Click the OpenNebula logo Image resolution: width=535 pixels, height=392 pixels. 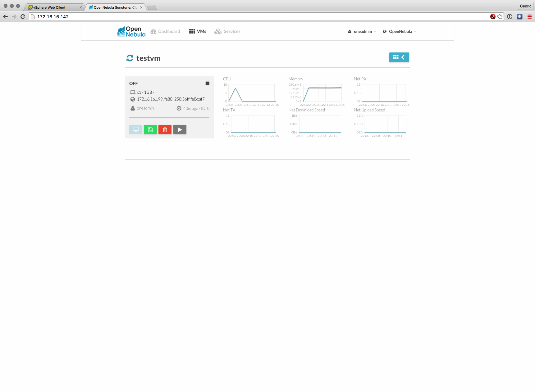pyautogui.click(x=131, y=32)
